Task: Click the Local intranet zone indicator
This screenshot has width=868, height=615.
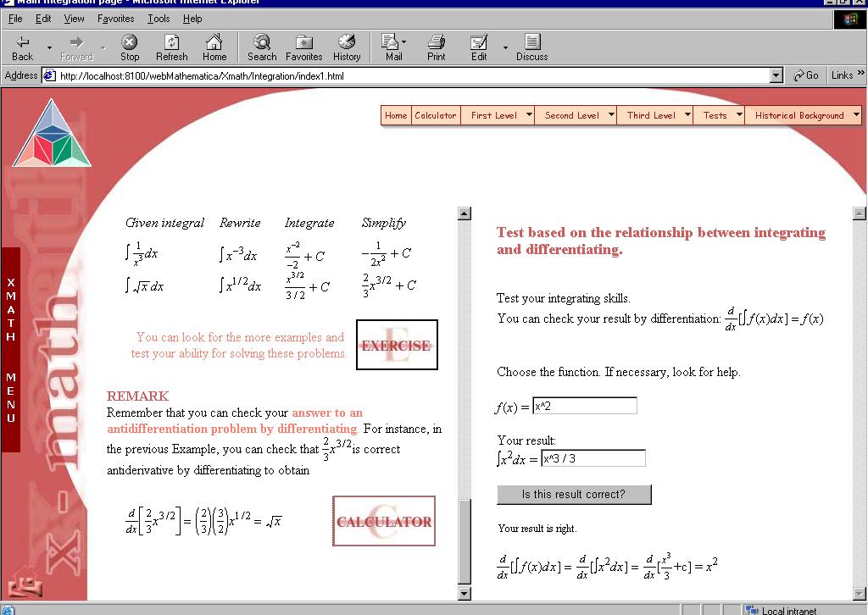Action: tap(782, 611)
